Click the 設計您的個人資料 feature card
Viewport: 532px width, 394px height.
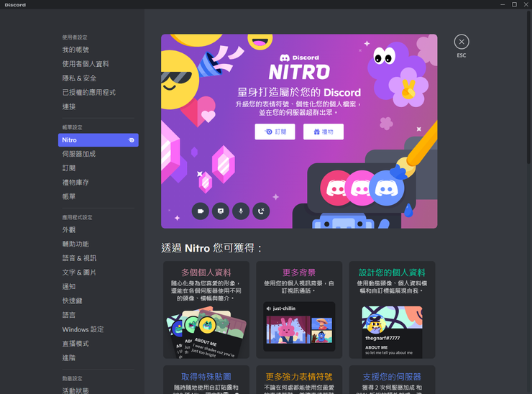tap(392, 310)
